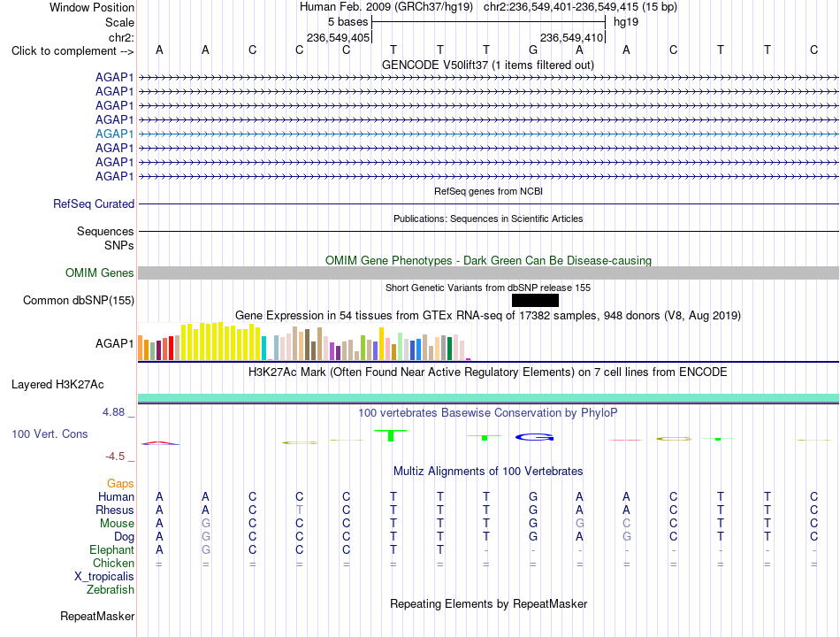Open RefSeq genes from NCBI title
Screen dimensions: 840x637
click(x=488, y=191)
